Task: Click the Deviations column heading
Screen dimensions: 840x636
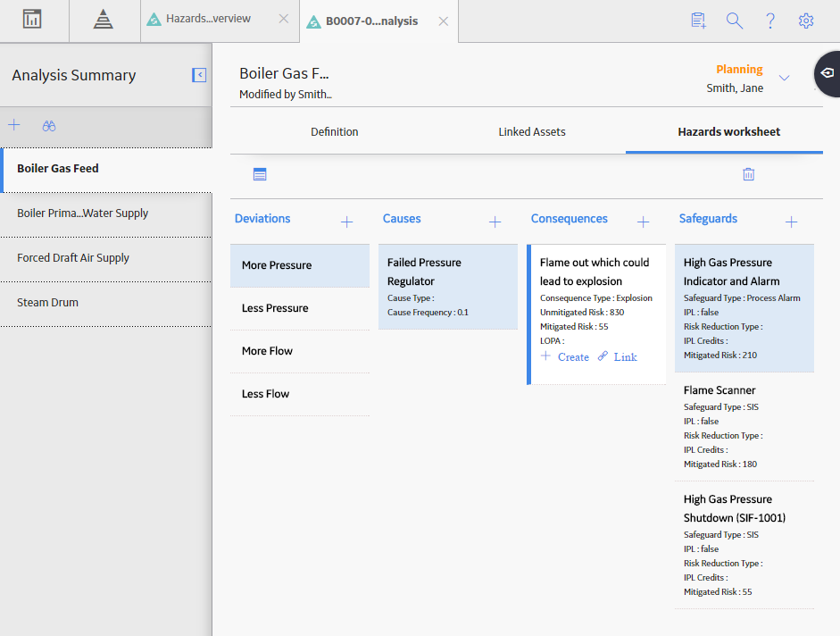Action: 262,219
